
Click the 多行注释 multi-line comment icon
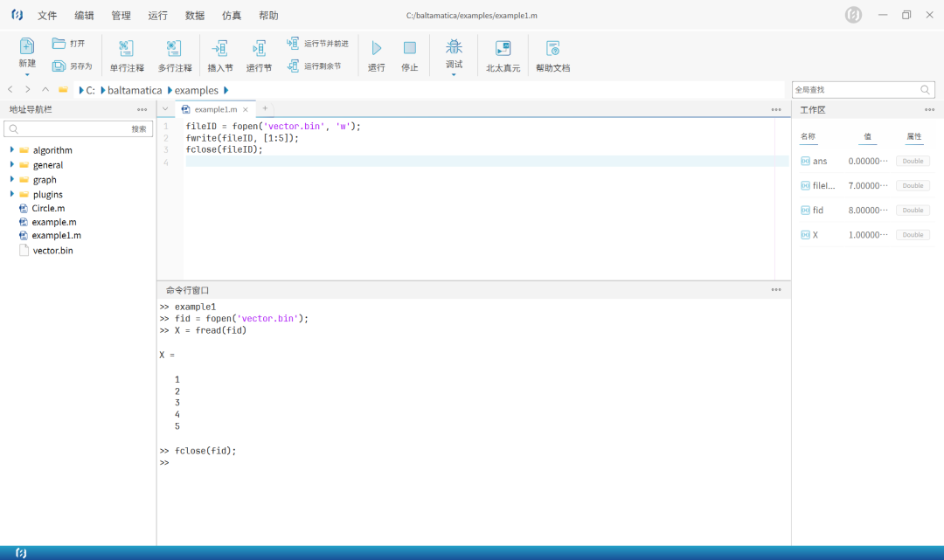coord(174,49)
